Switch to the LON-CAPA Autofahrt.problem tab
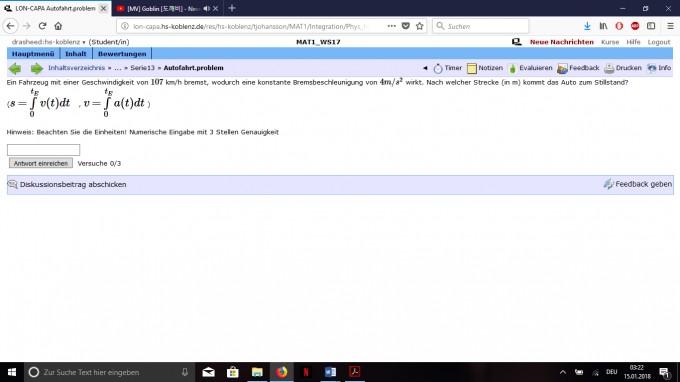The width and height of the screenshot is (680, 382). click(x=55, y=8)
